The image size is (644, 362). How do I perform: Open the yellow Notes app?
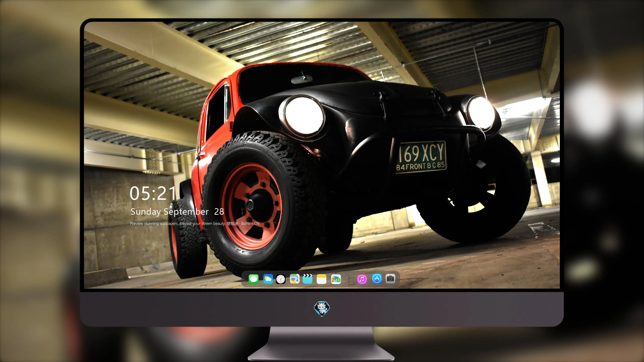[321, 279]
